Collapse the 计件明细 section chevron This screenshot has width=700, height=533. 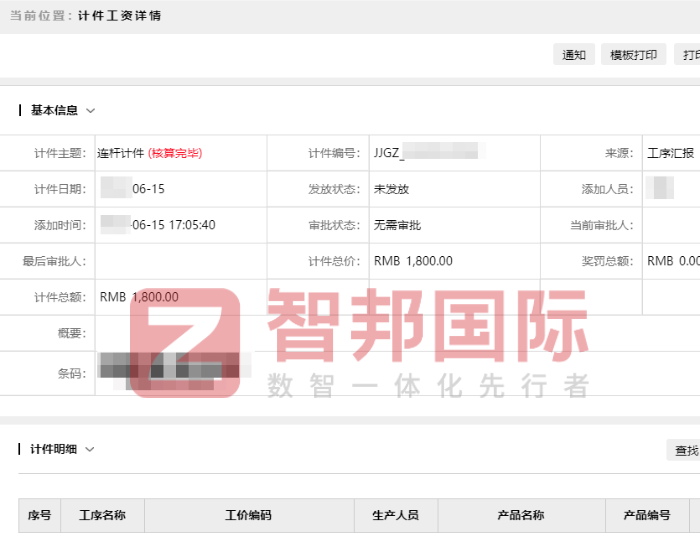click(x=90, y=450)
